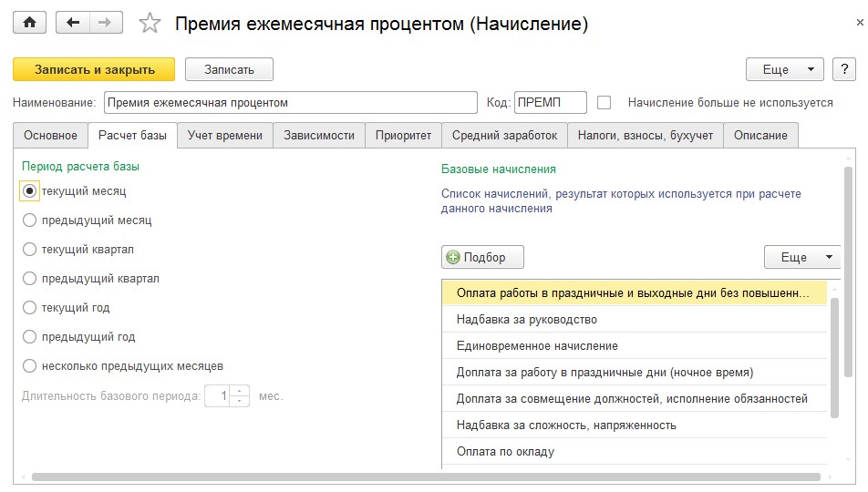Viewport: 868px width, 492px height.
Task: Open the top Еще dropdown menu
Action: [x=785, y=70]
